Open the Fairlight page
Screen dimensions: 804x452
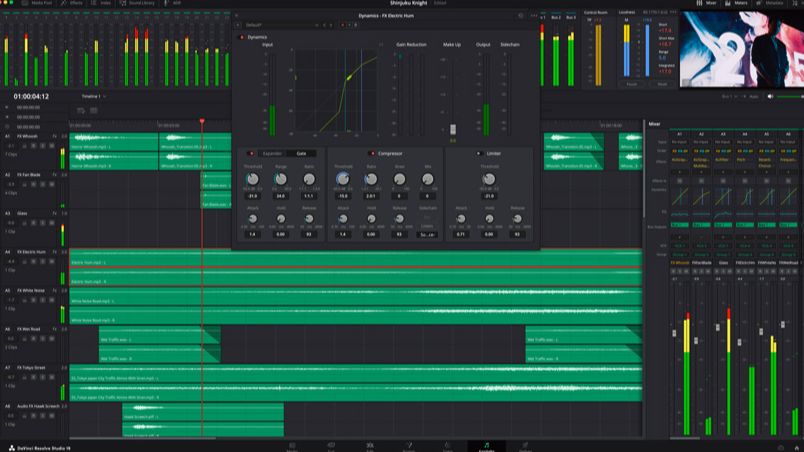(x=487, y=445)
